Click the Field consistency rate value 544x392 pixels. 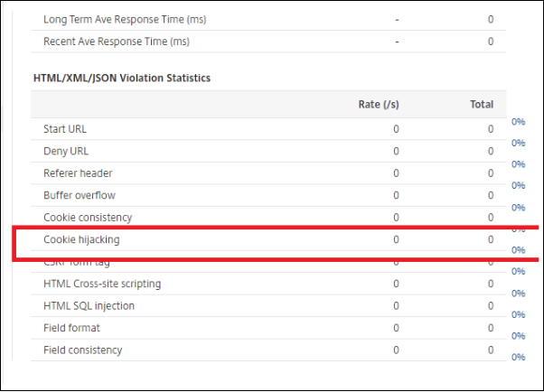coord(396,350)
